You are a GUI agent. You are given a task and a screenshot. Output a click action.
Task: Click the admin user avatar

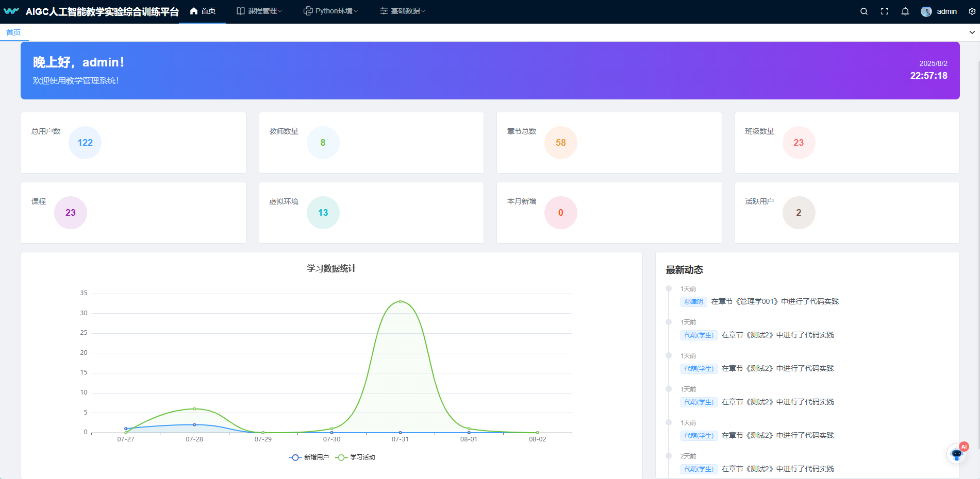tap(926, 11)
